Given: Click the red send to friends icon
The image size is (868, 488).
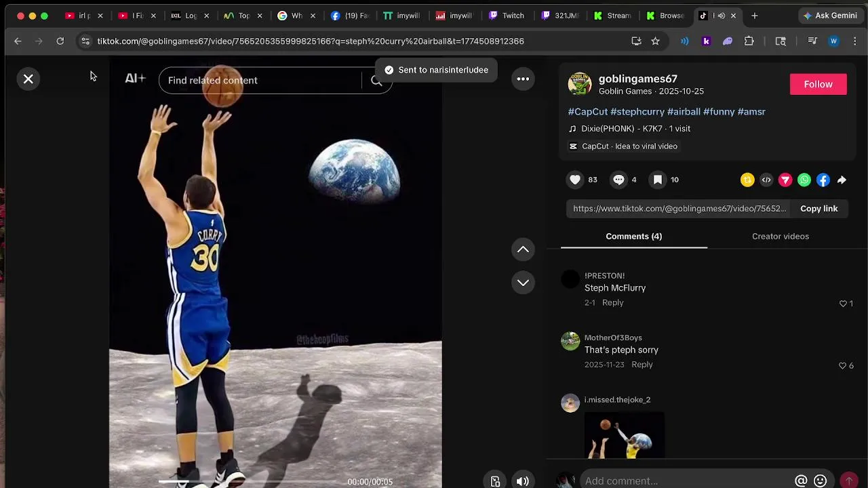Looking at the screenshot, I should (x=785, y=180).
